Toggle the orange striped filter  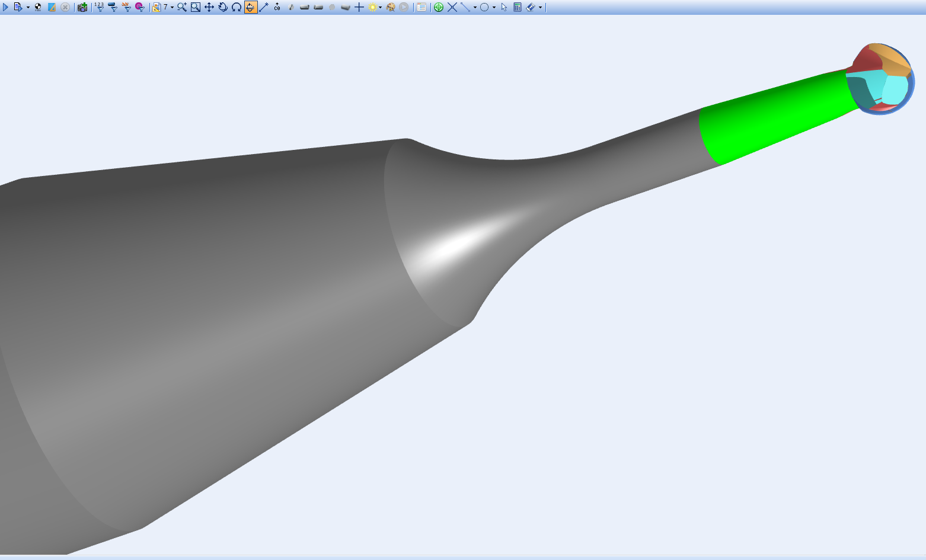(x=126, y=7)
